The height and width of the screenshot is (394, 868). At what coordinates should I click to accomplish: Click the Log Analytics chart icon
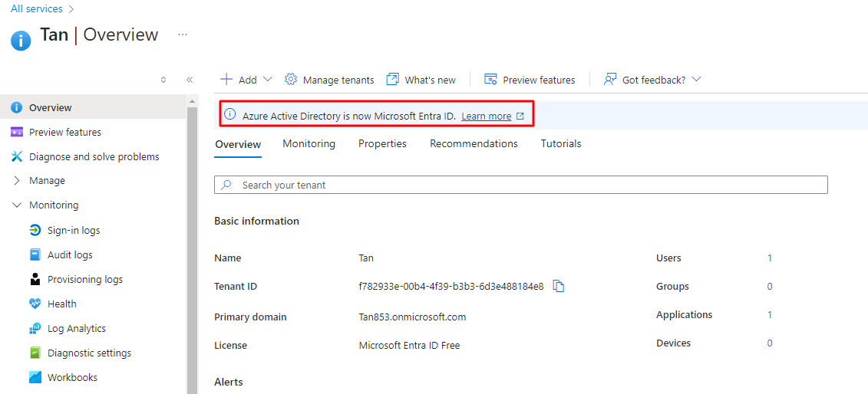35,328
